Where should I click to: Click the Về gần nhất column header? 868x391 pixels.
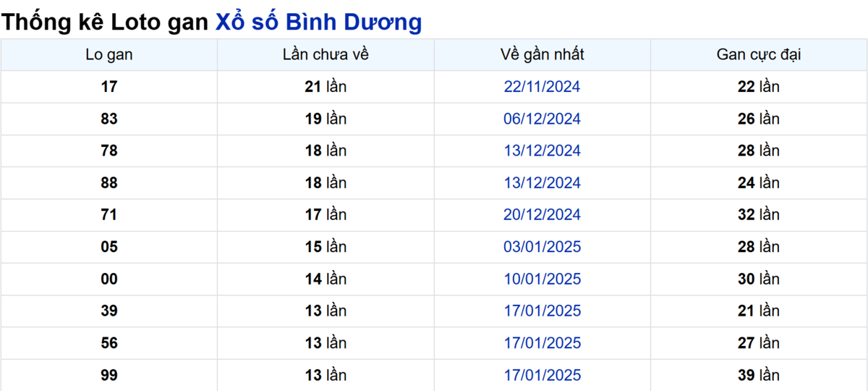pos(542,54)
